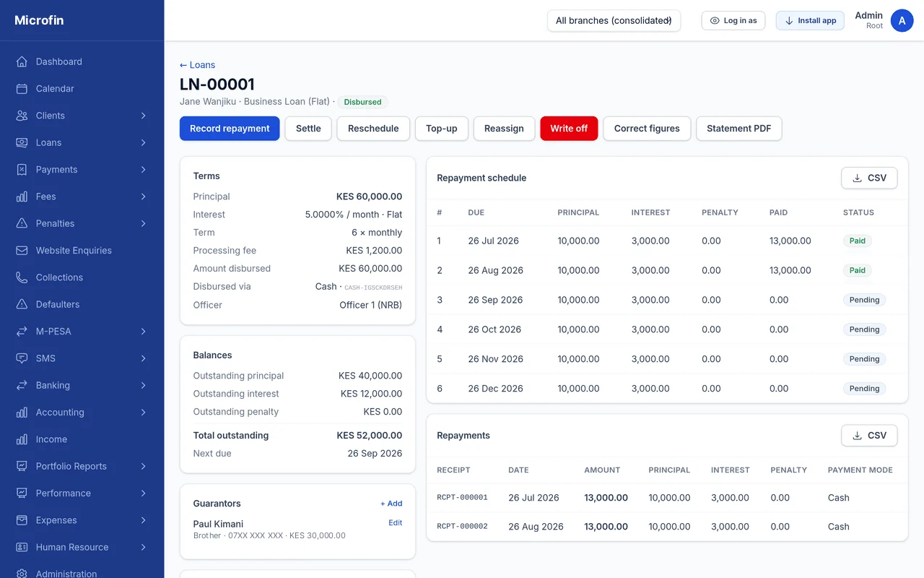This screenshot has width=924, height=578.
Task: Click the M-PESA arrows icon
Action: (22, 332)
